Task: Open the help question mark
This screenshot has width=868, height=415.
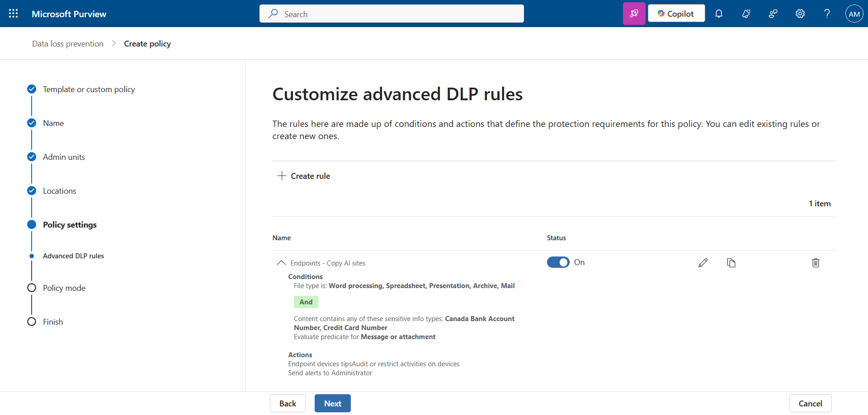Action: pos(827,14)
